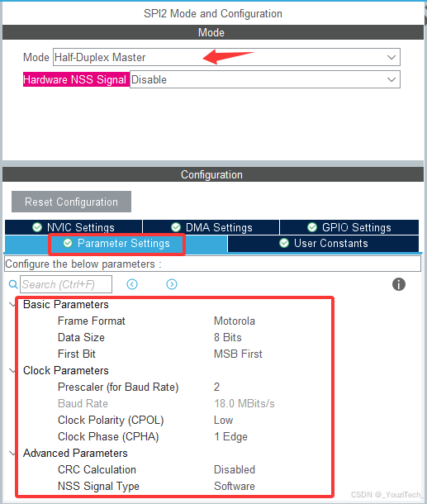This screenshot has width=427, height=504.
Task: Click the magnifier search icon
Action: coord(13,284)
